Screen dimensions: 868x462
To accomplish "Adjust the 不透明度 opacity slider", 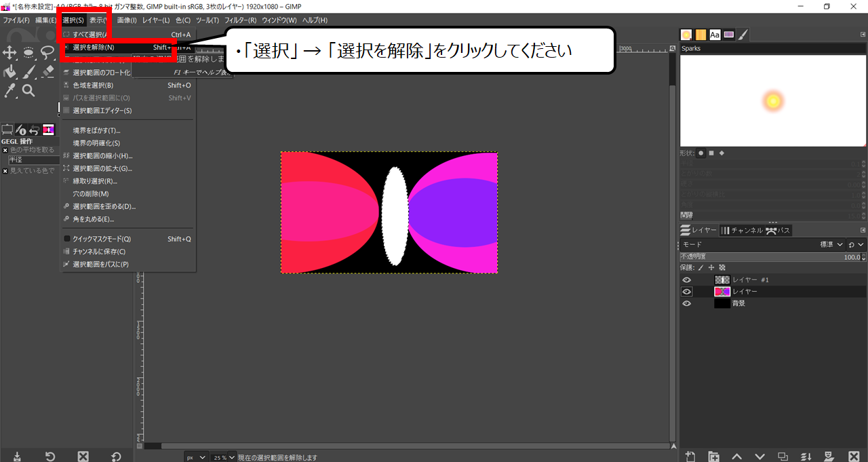I will [x=769, y=256].
